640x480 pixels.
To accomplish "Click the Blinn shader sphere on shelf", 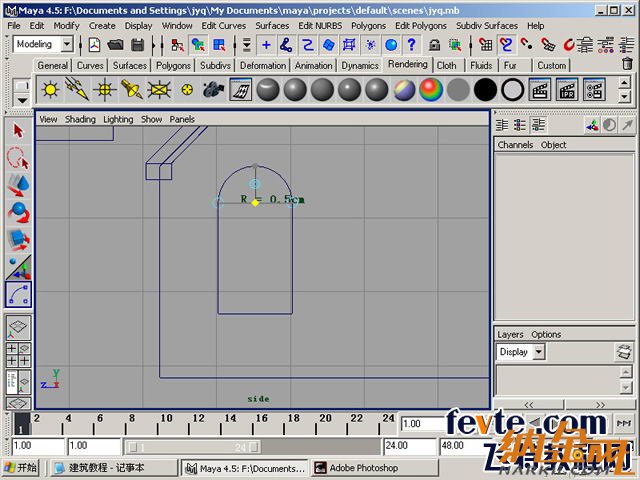I will (x=295, y=90).
